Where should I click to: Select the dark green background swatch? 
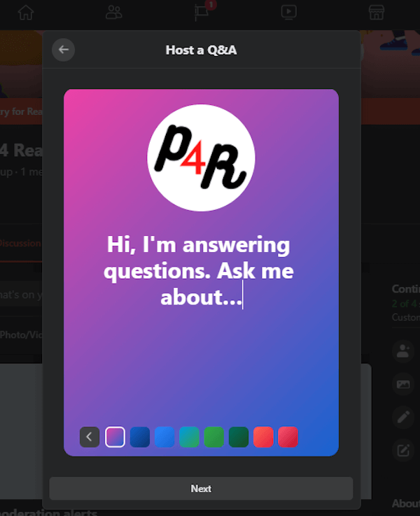pos(239,437)
